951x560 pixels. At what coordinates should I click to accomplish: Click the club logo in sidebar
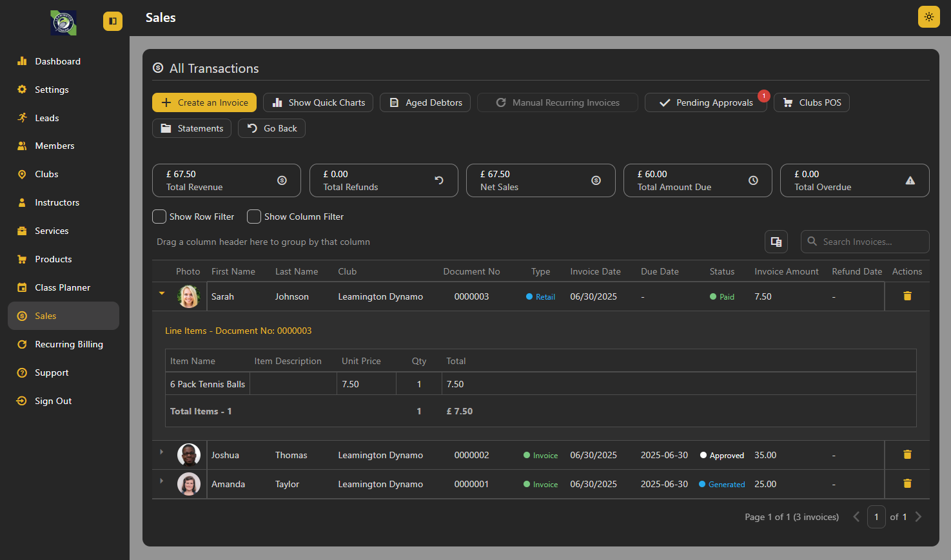click(63, 23)
